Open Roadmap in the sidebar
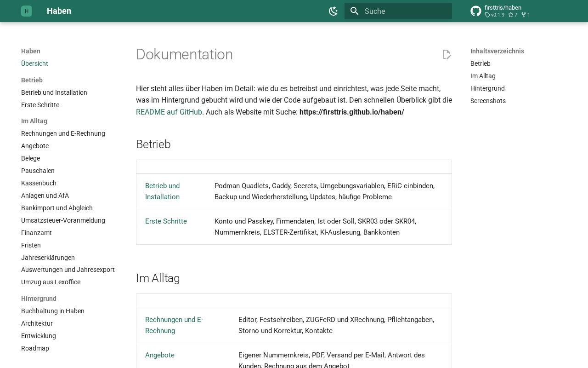The width and height of the screenshot is (588, 368). click(35, 348)
